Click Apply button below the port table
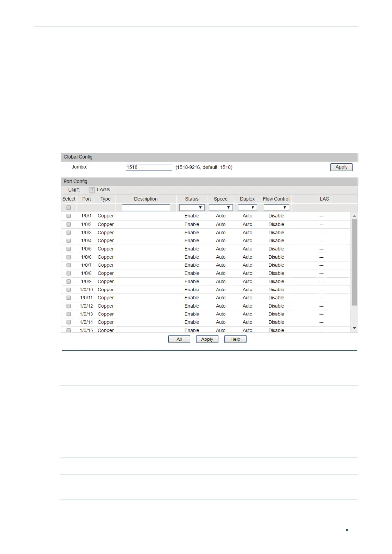This screenshot has width=392, height=554. point(207,339)
